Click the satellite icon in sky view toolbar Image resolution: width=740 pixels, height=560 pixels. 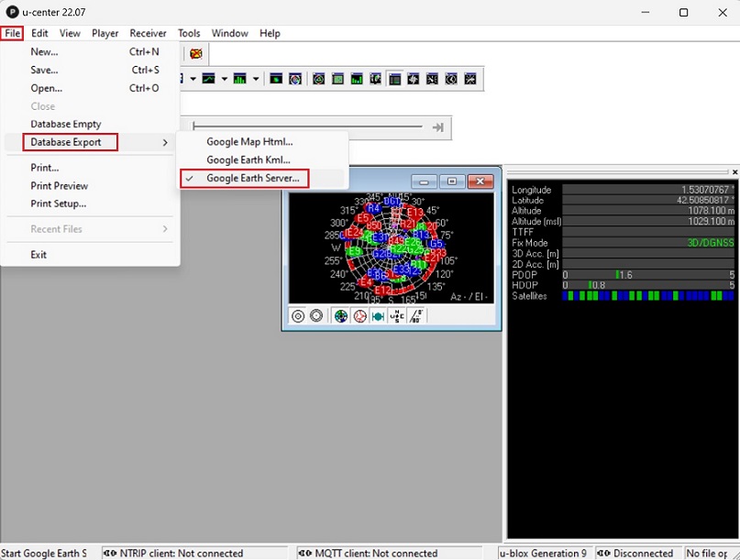[x=378, y=316]
